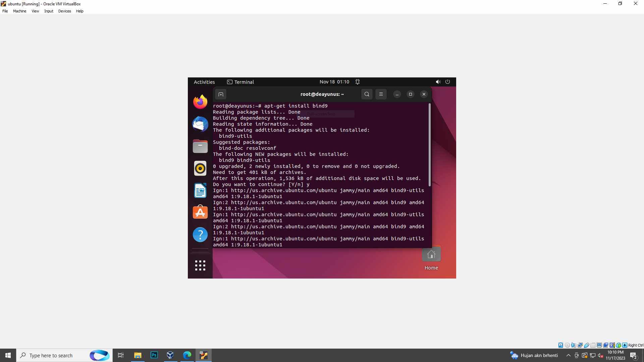Viewport: 644px width, 362px height.
Task: Click the terminal vertical scrollbar
Action: 430,145
